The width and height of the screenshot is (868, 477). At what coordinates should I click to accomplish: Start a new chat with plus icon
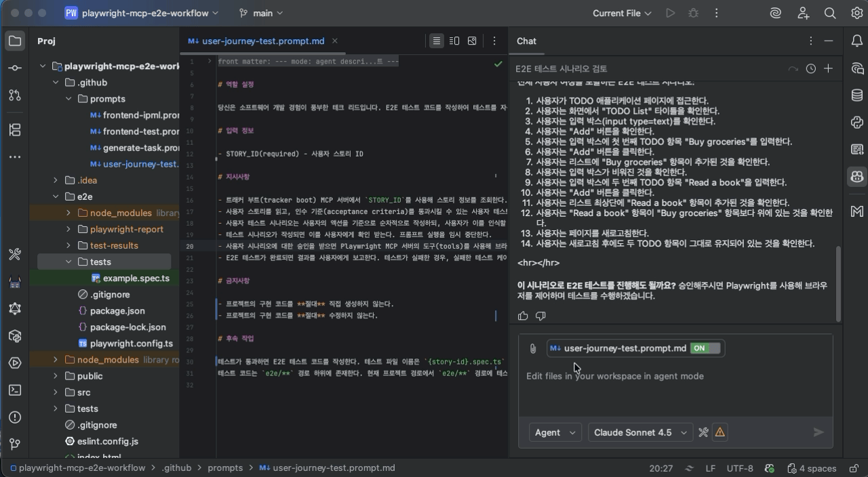pyautogui.click(x=828, y=68)
